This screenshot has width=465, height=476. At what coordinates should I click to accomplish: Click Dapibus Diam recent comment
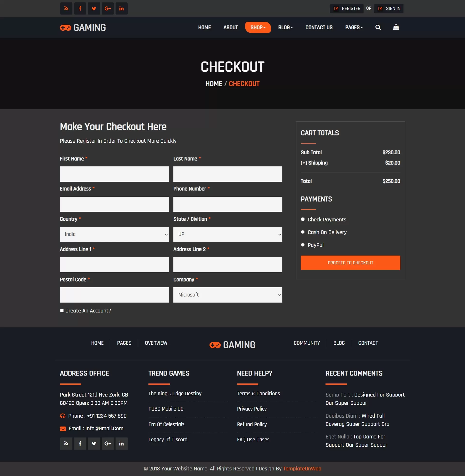click(357, 420)
